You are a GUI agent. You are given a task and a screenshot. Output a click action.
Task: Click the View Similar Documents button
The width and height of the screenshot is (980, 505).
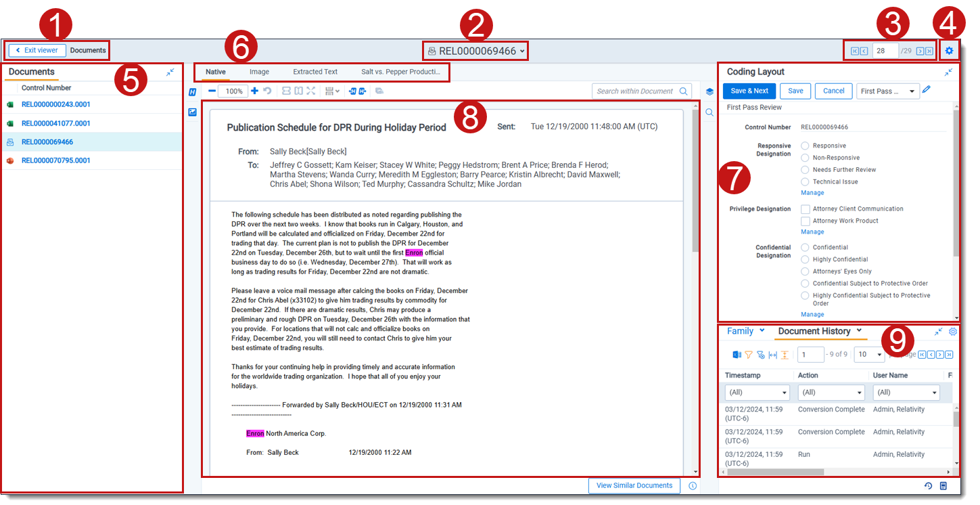(634, 485)
